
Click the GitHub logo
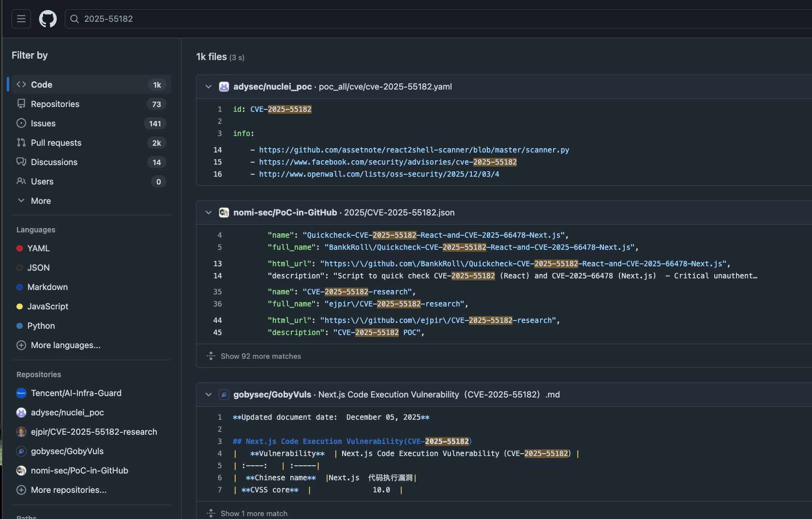click(47, 18)
